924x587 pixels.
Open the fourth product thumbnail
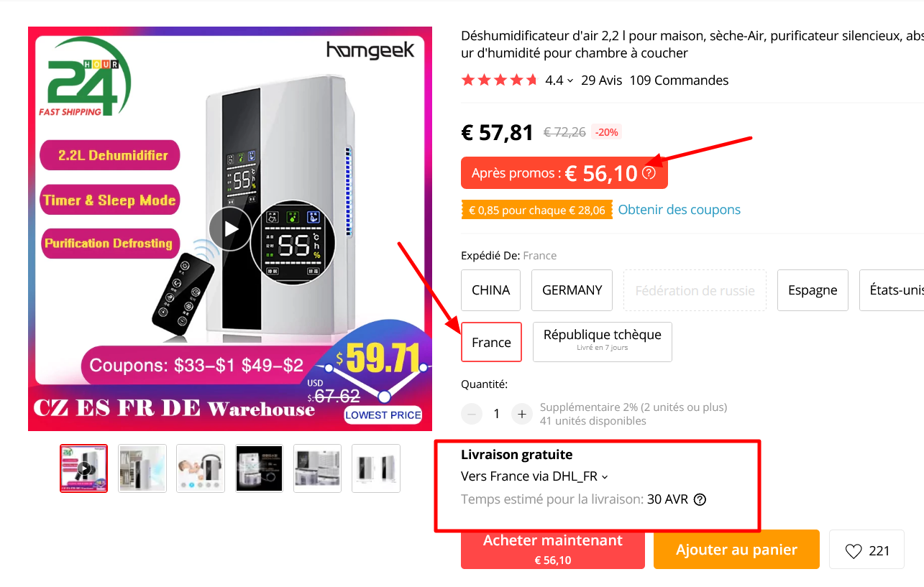259,468
